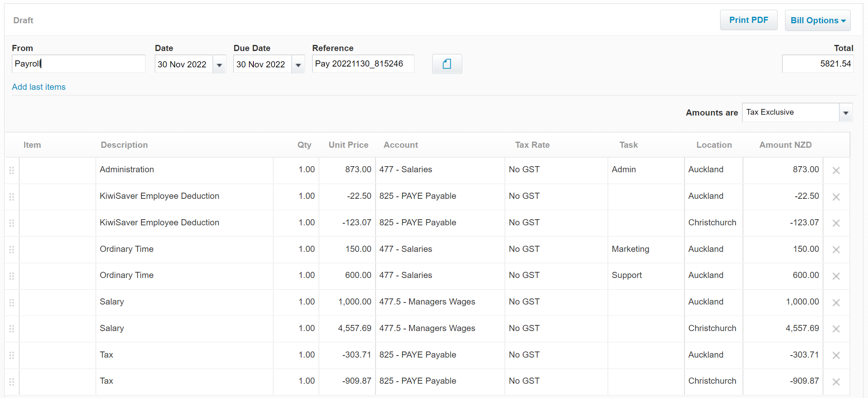
Task: Click the Add last items link
Action: [39, 87]
